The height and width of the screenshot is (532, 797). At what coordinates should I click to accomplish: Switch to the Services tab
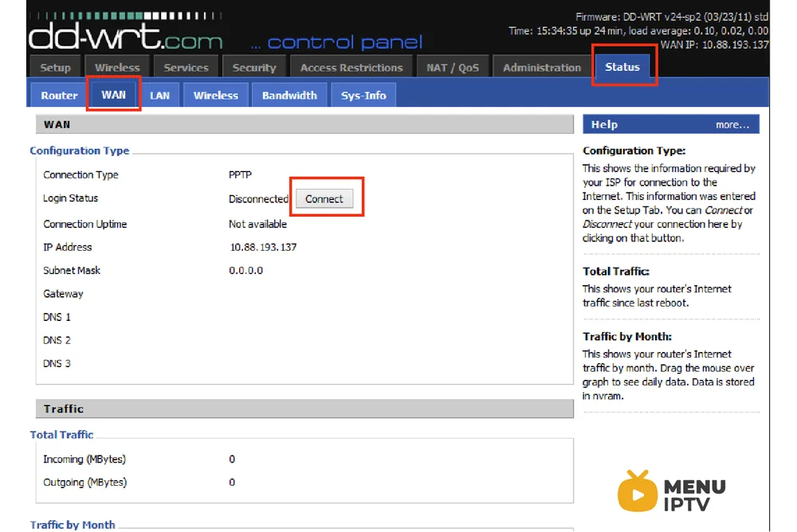(186, 67)
